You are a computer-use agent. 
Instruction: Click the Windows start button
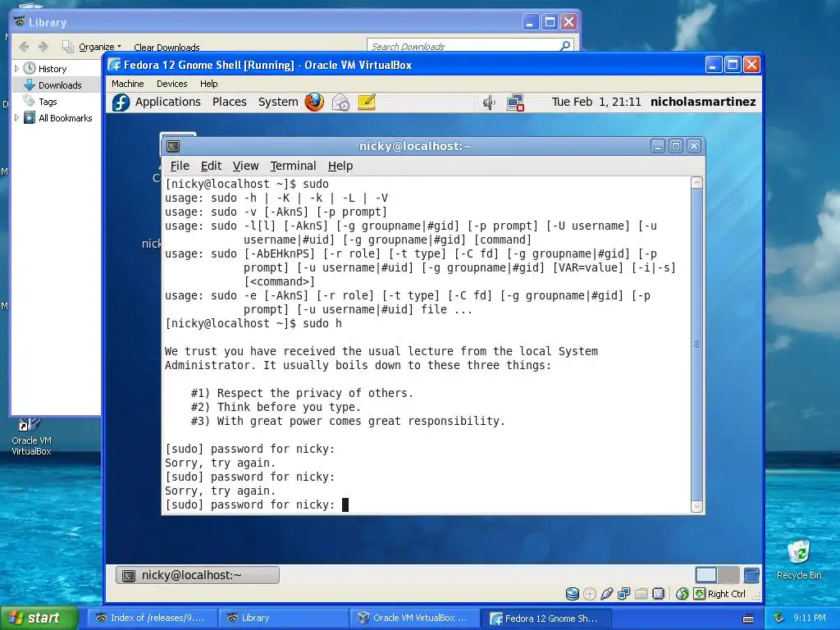click(39, 618)
